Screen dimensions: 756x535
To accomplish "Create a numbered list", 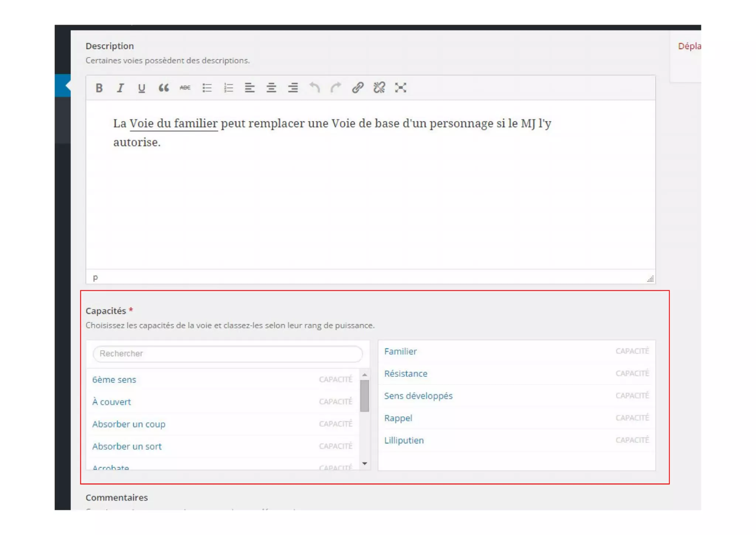I will [x=228, y=88].
